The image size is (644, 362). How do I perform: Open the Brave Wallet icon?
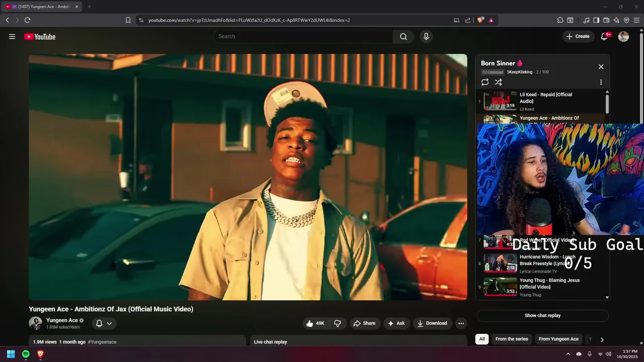pyautogui.click(x=606, y=20)
